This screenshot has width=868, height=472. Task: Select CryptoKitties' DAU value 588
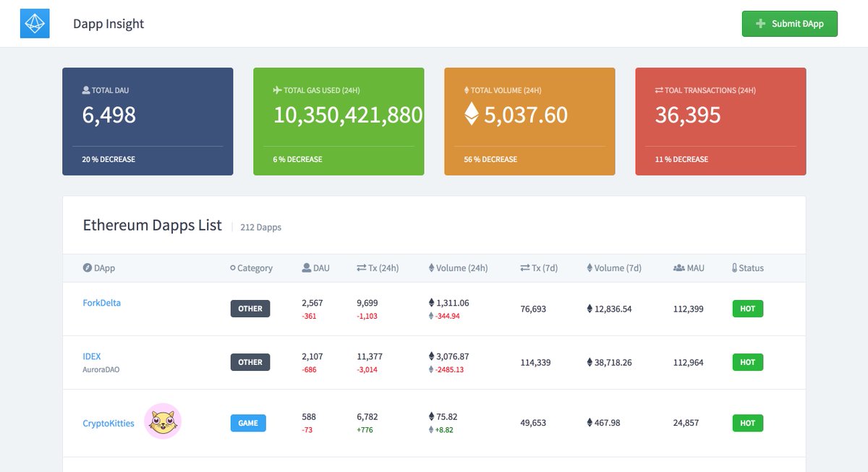[x=309, y=417]
